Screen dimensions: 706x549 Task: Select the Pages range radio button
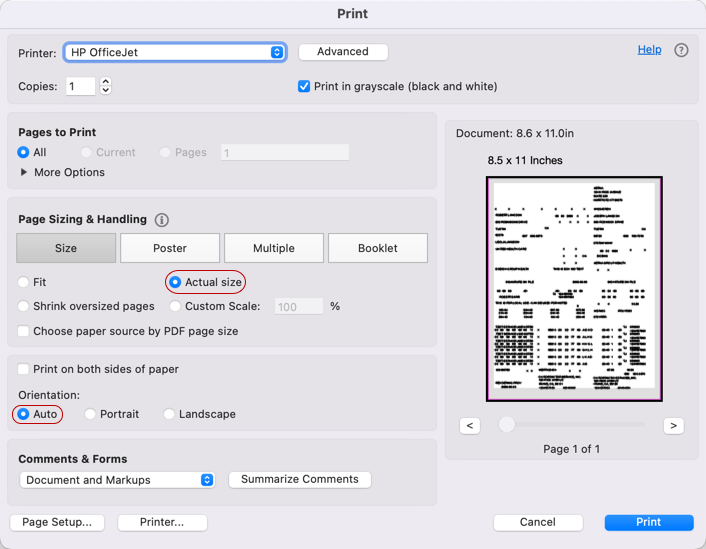pos(165,152)
